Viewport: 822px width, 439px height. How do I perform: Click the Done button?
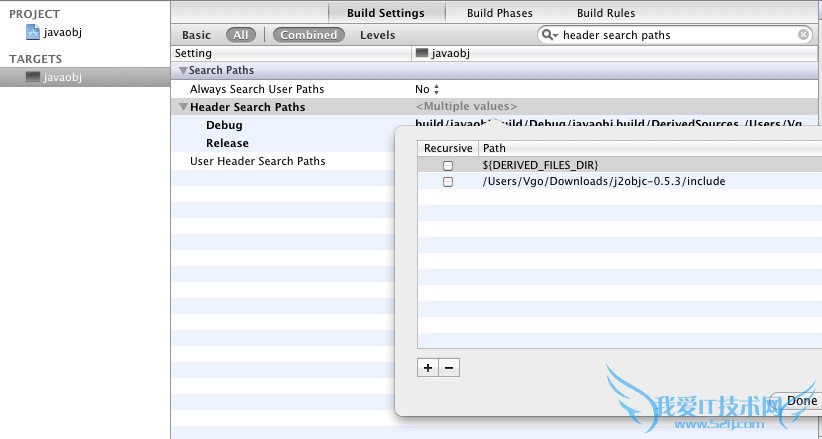[x=801, y=401]
